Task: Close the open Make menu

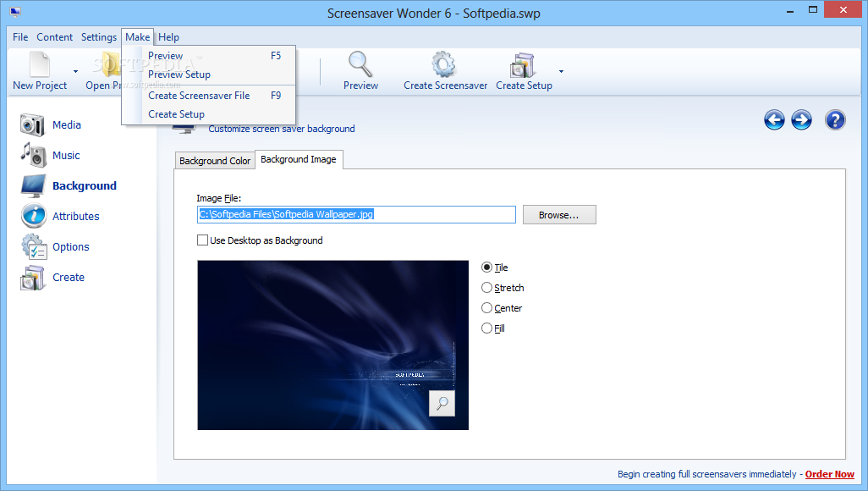Action: click(x=137, y=37)
